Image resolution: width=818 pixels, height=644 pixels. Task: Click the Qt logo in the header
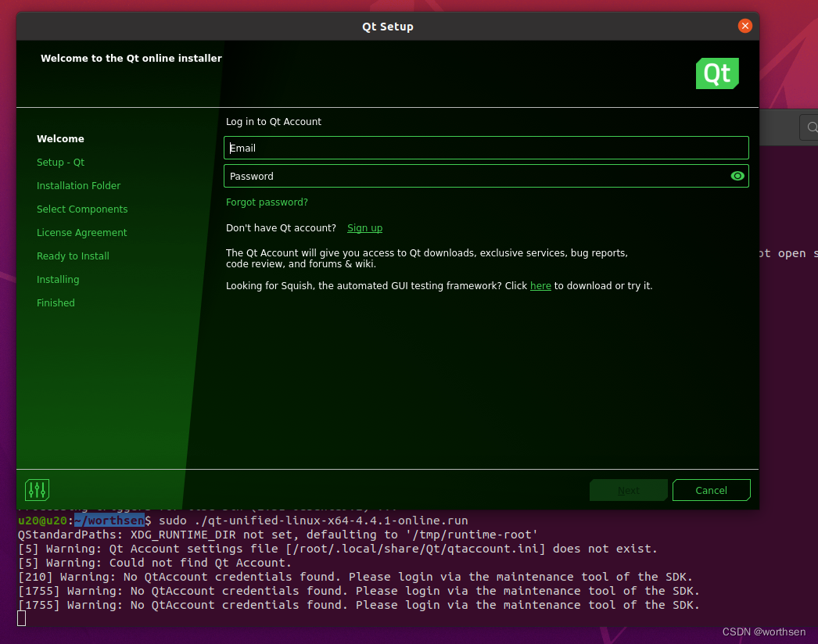tap(717, 73)
